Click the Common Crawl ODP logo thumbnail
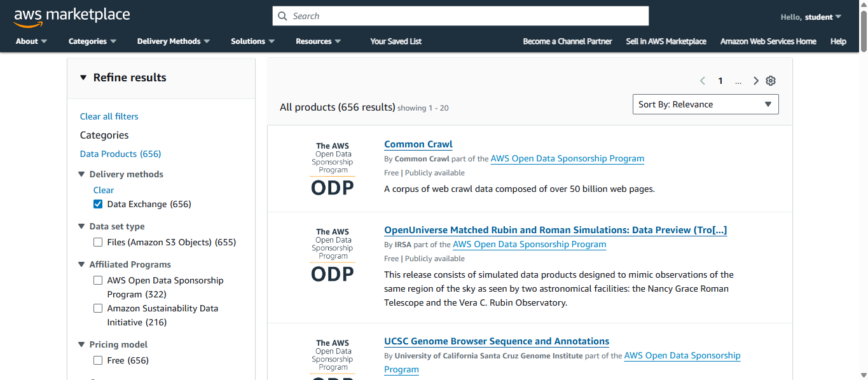 coord(333,169)
